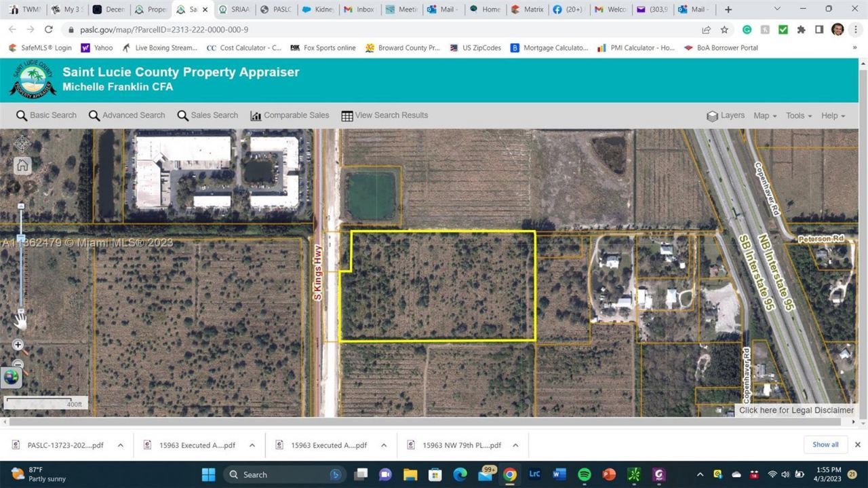Screen dimensions: 868x488
Task: Open the Legal Disclaimer link
Action: point(796,410)
